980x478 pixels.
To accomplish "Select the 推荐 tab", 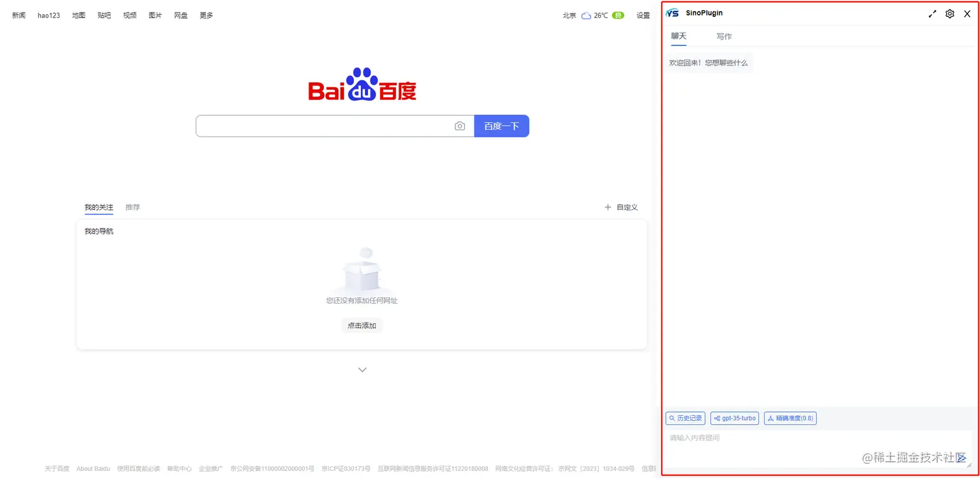I will (133, 207).
